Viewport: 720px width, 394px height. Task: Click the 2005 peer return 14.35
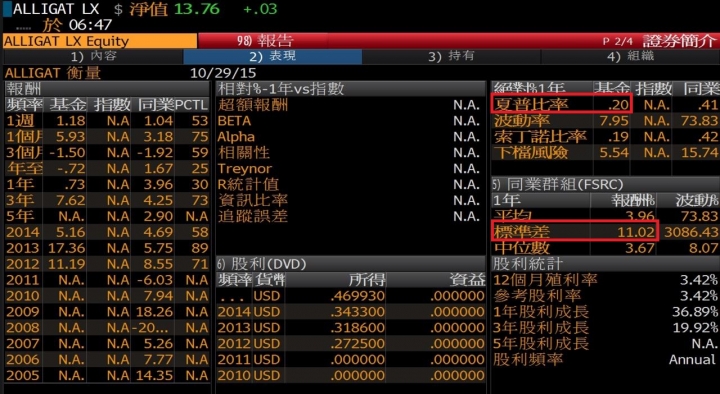point(154,375)
